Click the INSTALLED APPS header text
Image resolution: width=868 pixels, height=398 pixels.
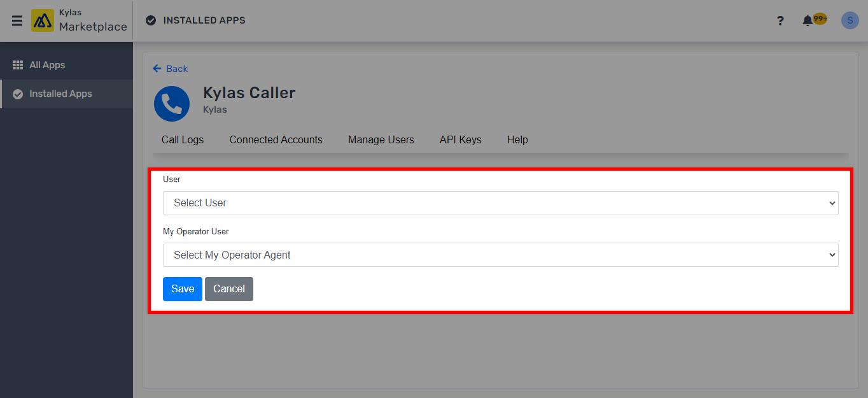pyautogui.click(x=204, y=20)
